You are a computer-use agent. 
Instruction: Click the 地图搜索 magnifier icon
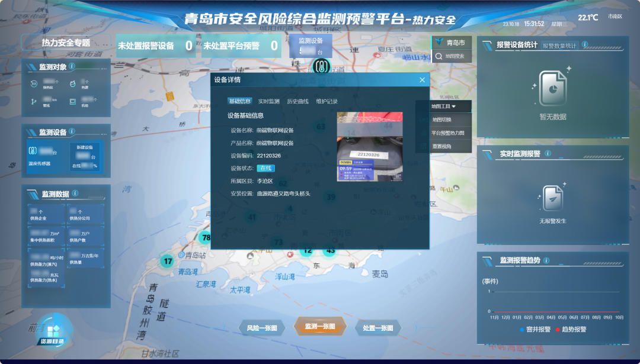tap(439, 57)
